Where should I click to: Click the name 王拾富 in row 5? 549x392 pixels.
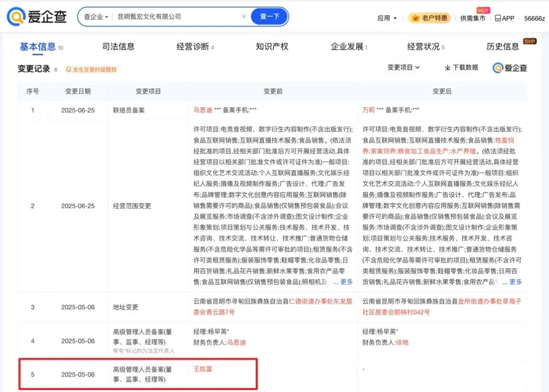pos(203,369)
